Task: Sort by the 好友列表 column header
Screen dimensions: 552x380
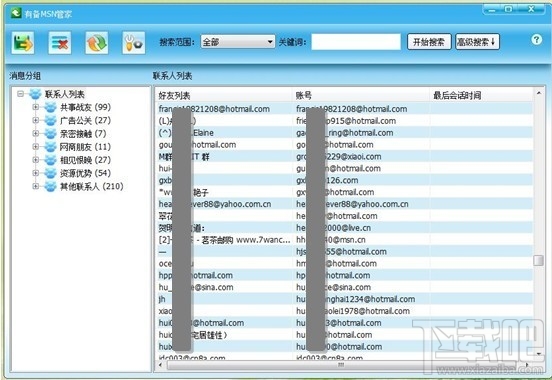Action: coord(224,95)
